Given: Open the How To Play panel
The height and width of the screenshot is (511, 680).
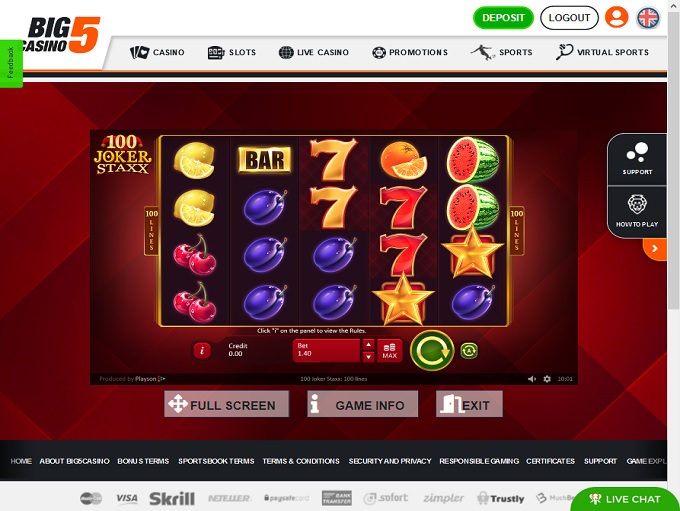Looking at the screenshot, I should [x=637, y=212].
